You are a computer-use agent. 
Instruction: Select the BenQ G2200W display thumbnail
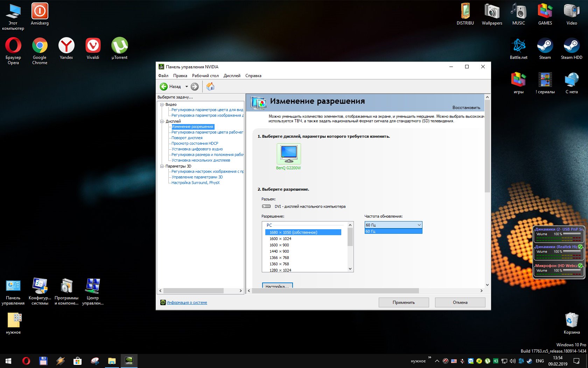tap(289, 154)
